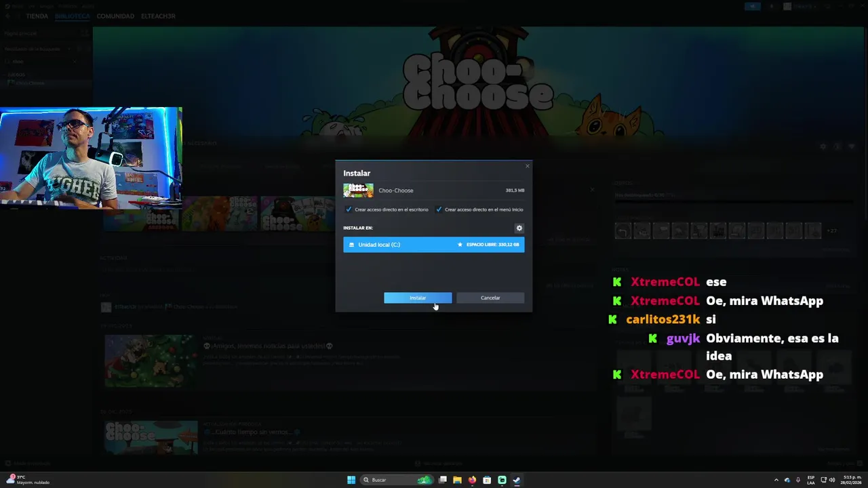Open the COMUNIDAD tab
The height and width of the screenshot is (488, 868).
click(x=115, y=16)
